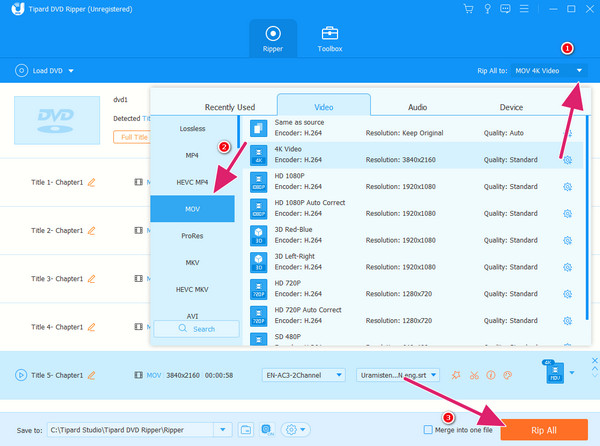Select the HD 720P preset

413,289
